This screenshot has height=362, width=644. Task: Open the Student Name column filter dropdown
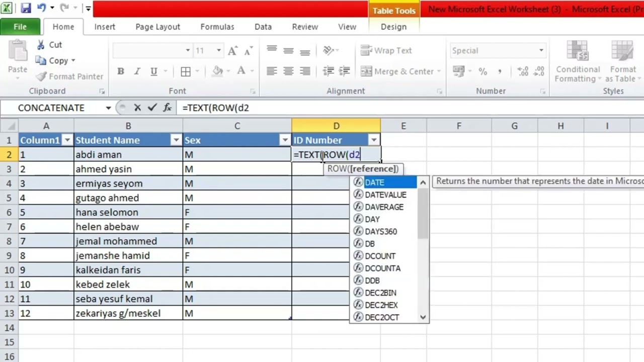tap(176, 140)
